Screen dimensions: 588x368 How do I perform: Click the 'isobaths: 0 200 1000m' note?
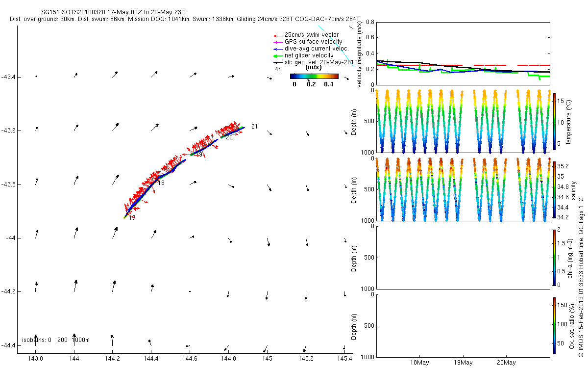coord(56,340)
